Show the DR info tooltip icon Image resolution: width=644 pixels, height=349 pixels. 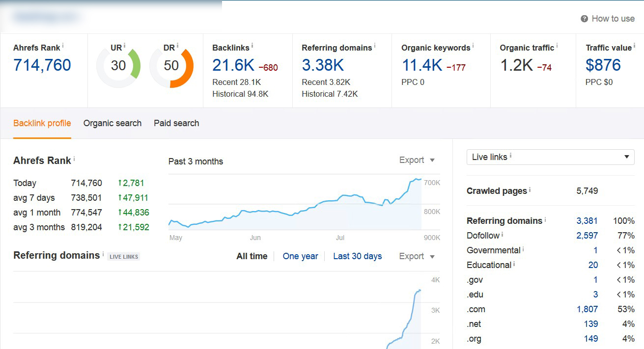click(177, 45)
